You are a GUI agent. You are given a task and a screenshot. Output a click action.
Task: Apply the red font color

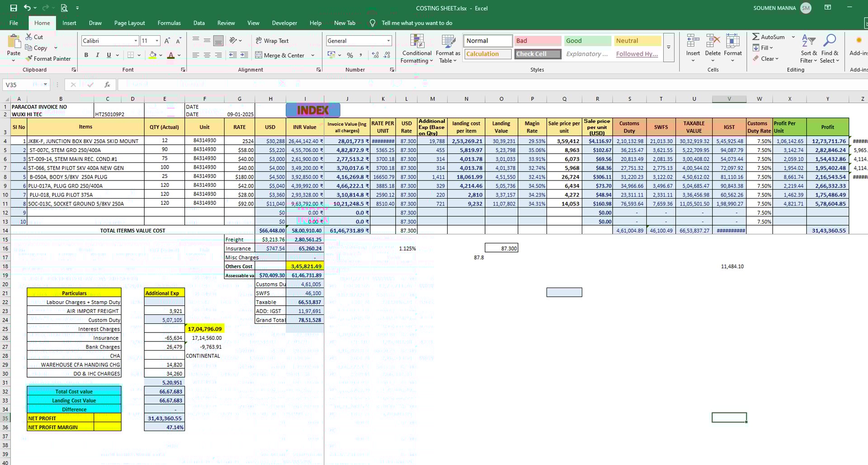[171, 55]
